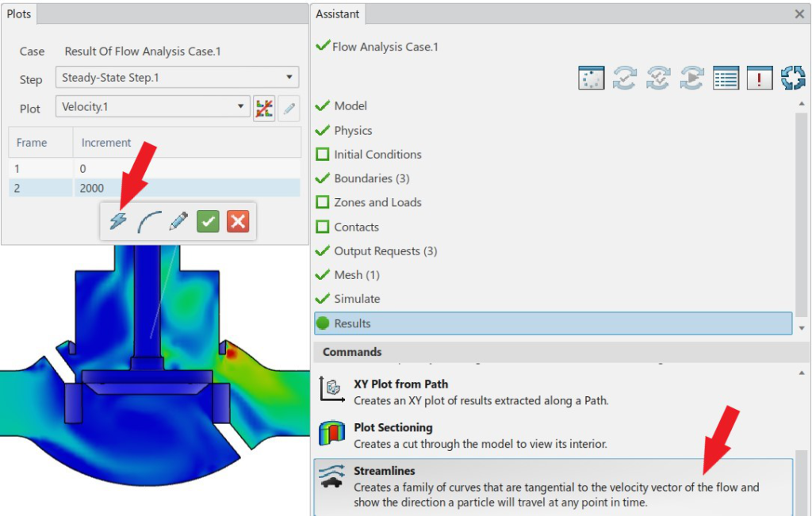Click the Result Of Flow Analysis Case.1 text

click(x=143, y=52)
